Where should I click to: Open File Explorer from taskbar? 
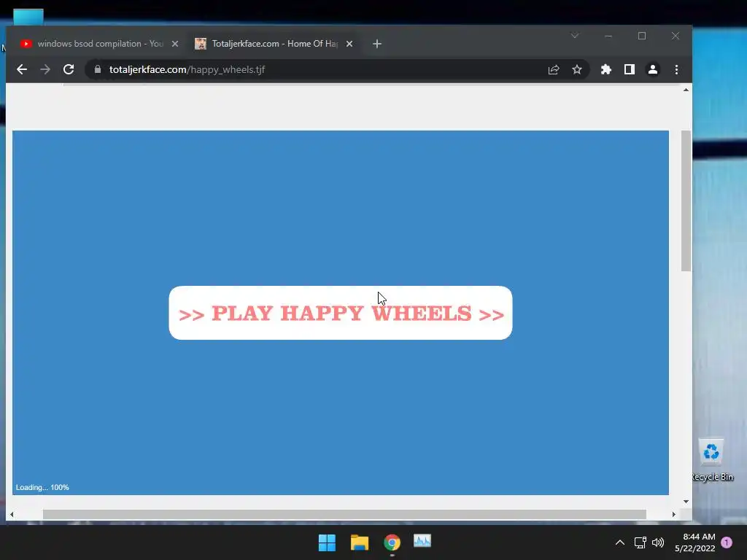[x=360, y=542]
